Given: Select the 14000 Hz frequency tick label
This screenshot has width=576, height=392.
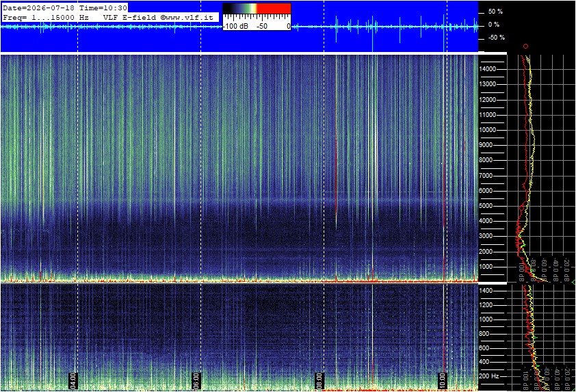Looking at the screenshot, I should coord(488,69).
